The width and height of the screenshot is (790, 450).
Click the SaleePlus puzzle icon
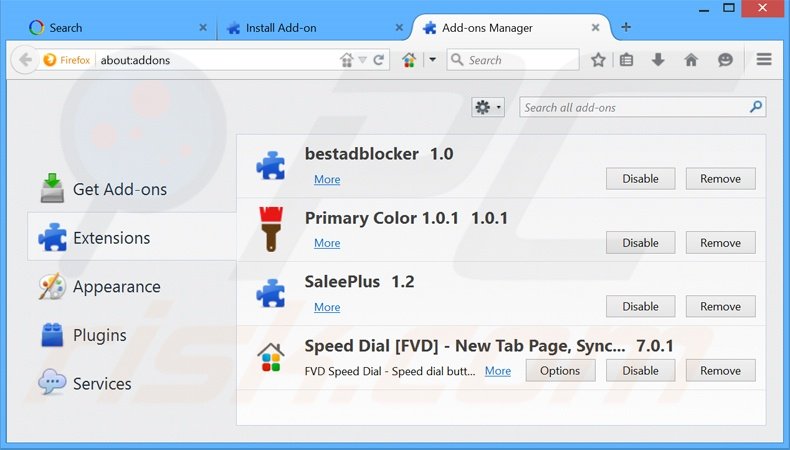[271, 293]
